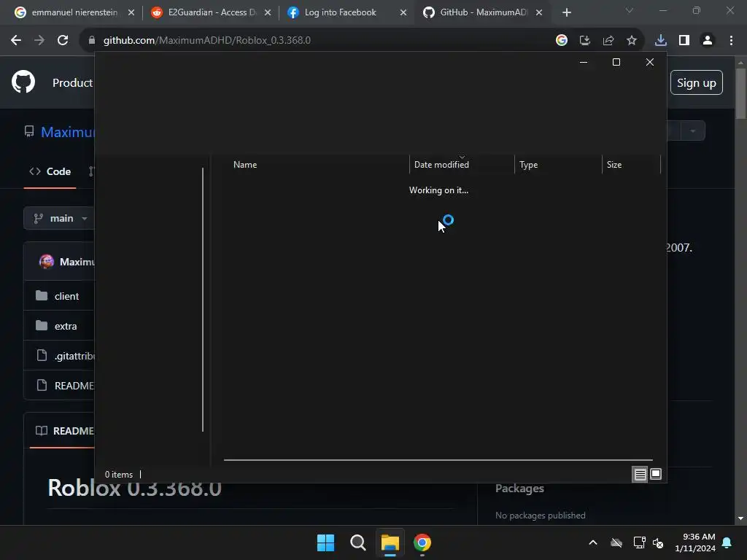Image resolution: width=747 pixels, height=560 pixels.
Task: Click the File Explorer horizontal scrollbar
Action: (438, 460)
